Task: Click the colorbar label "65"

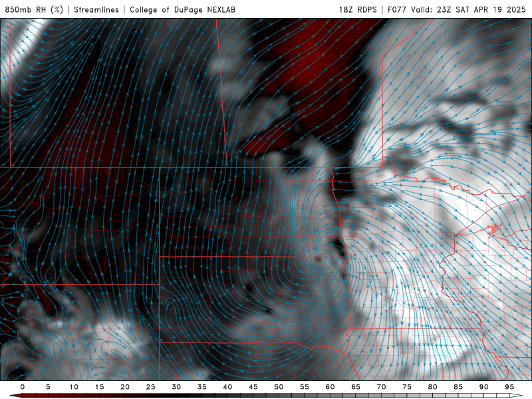Action: 356,387
